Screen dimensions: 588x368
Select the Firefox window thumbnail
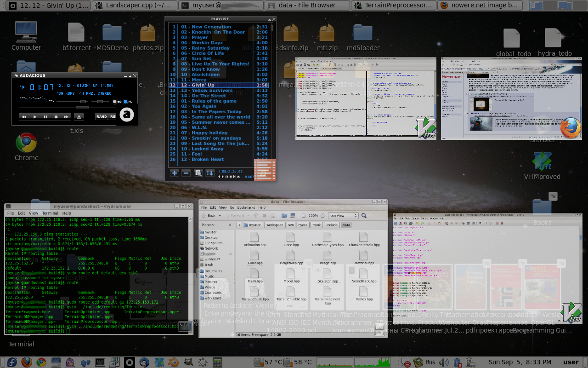pos(511,98)
